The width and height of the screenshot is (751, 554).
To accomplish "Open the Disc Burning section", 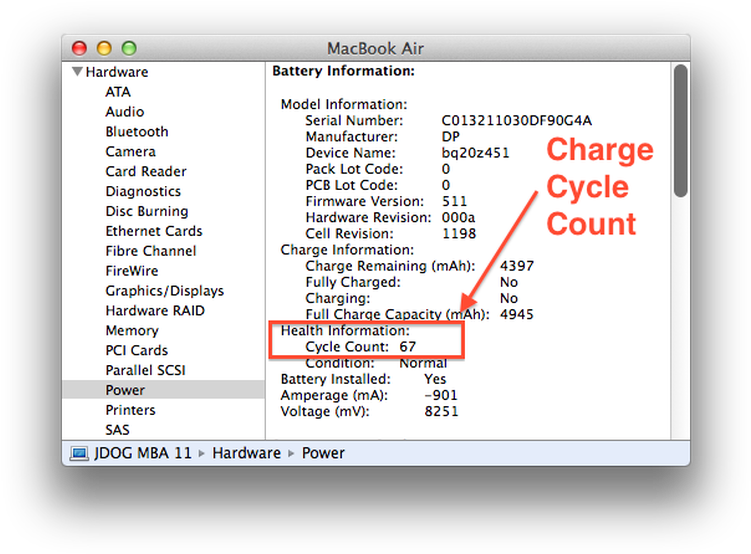I will coord(147,211).
